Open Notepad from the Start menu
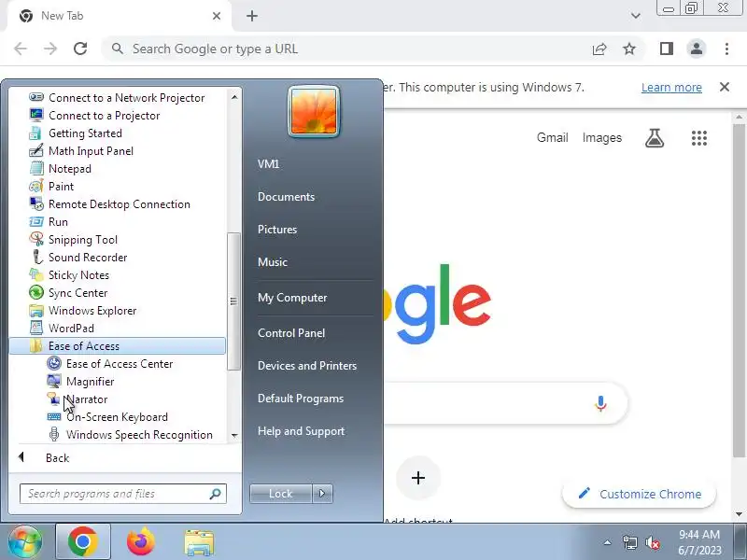Viewport: 747px width, 560px height. pos(60,169)
